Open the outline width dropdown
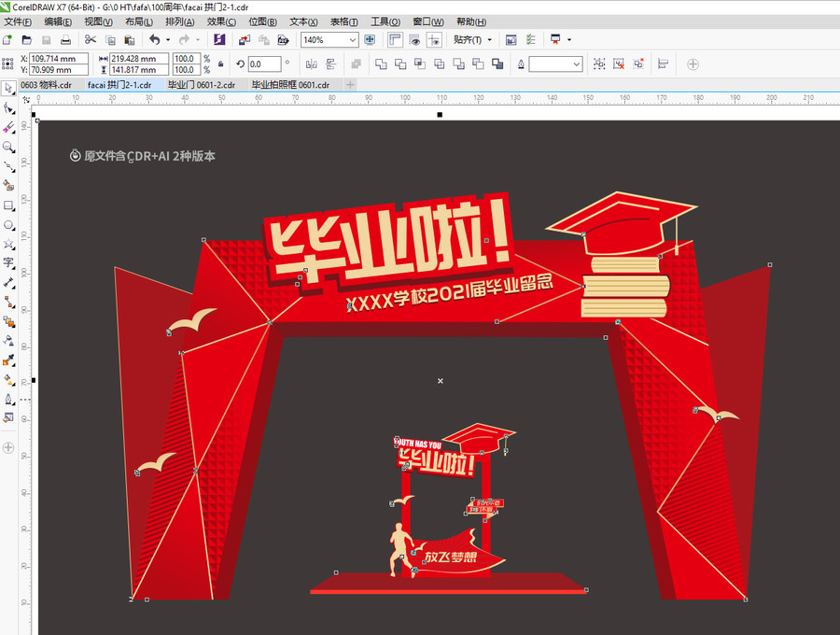Image resolution: width=840 pixels, height=635 pixels. 555,64
